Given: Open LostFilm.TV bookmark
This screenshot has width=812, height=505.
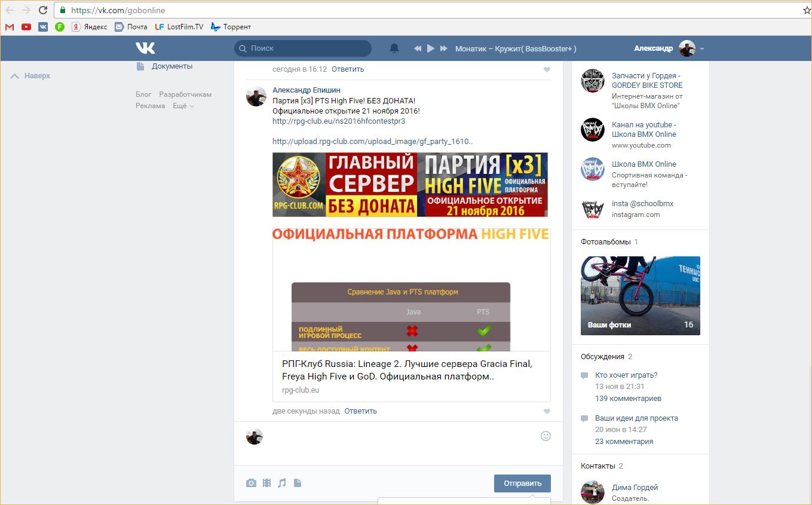Looking at the screenshot, I should (x=179, y=27).
